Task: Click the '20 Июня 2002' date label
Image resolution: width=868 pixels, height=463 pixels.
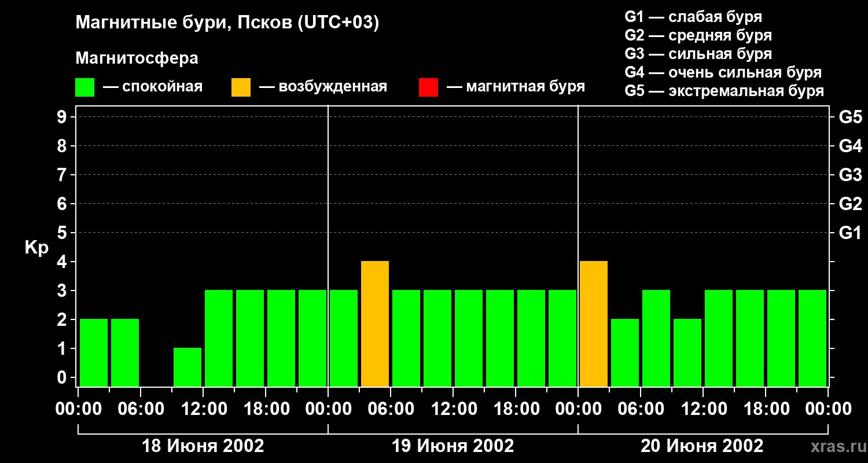Action: (x=702, y=446)
